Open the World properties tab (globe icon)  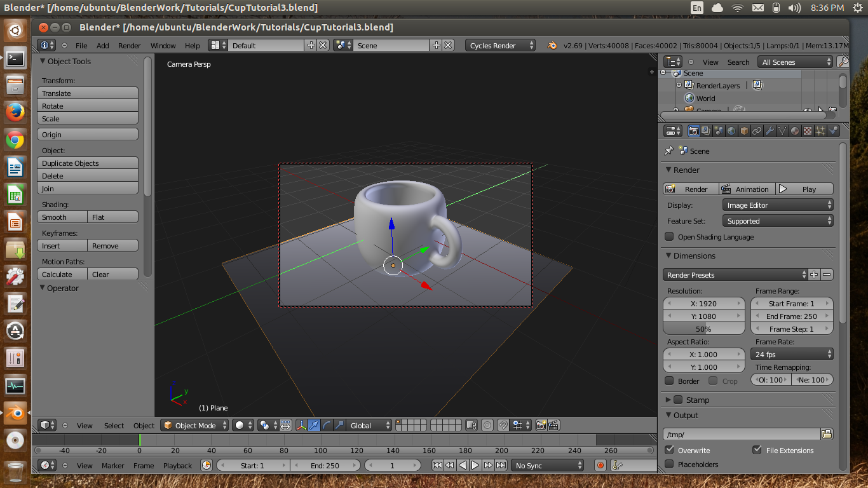click(731, 131)
